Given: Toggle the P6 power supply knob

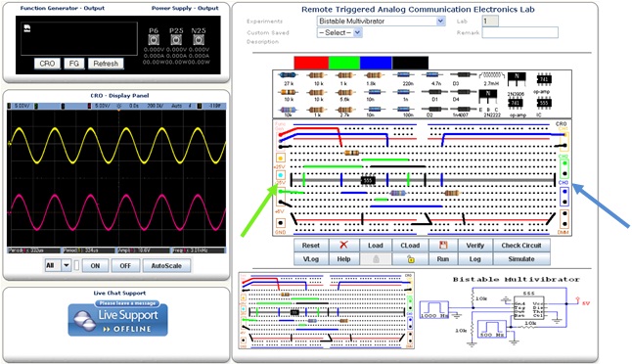Looking at the screenshot, I should tap(154, 39).
